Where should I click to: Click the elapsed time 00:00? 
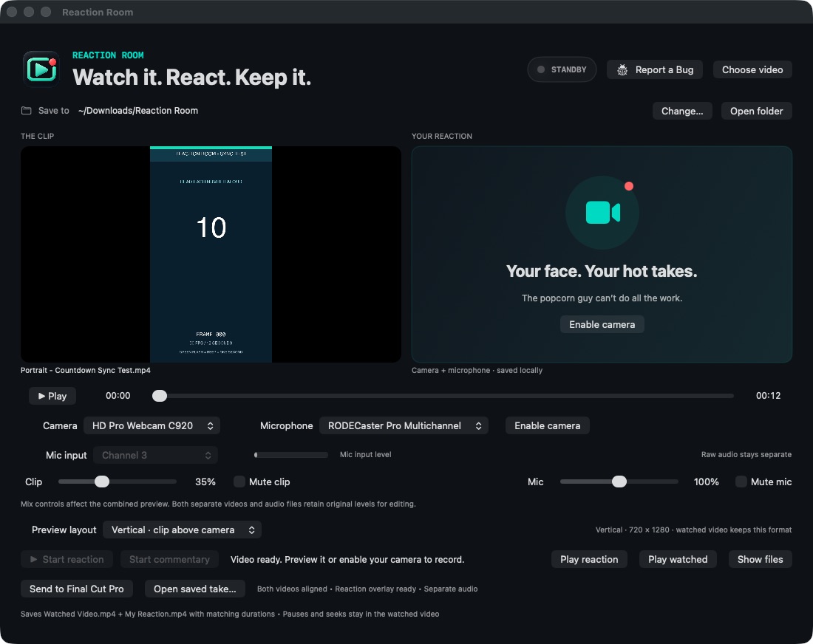tap(118, 396)
